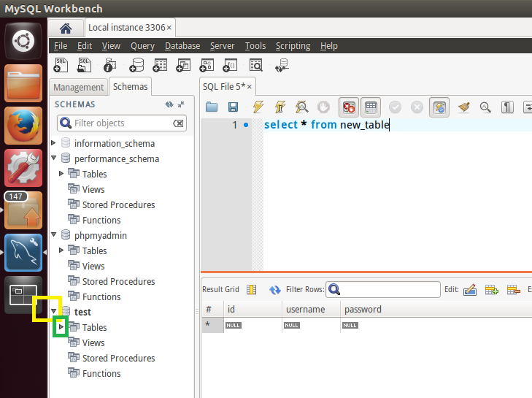Execute current statement lightning cursor icon
Viewport: 532px width, 398px height.
coord(280,107)
